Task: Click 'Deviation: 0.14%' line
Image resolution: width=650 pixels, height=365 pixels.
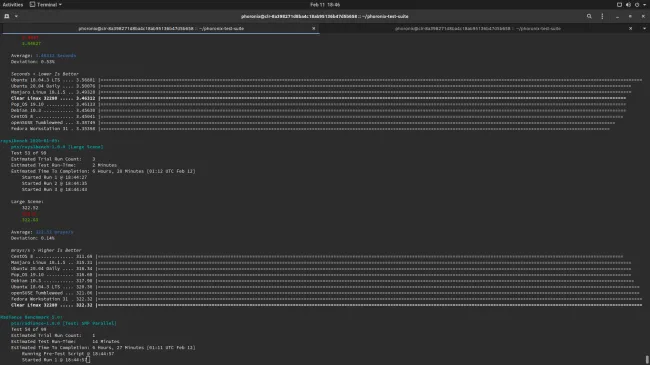Action: click(33, 238)
